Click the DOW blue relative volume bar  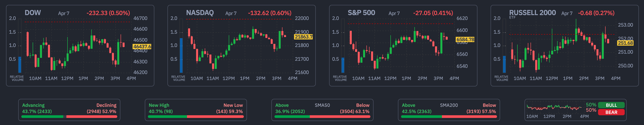click(20, 65)
